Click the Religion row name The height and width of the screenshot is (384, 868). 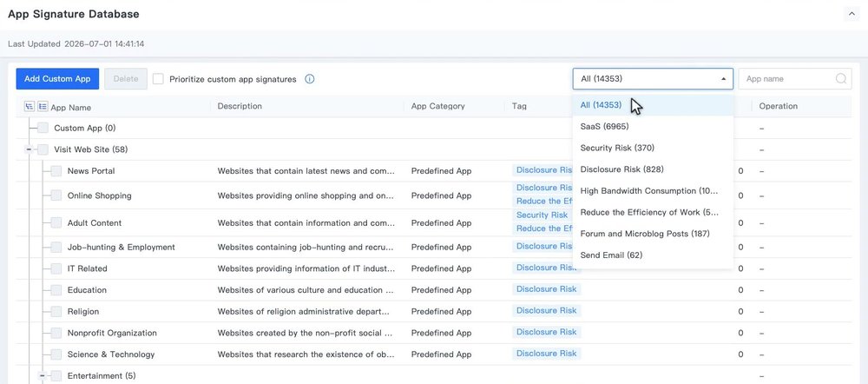click(x=83, y=311)
